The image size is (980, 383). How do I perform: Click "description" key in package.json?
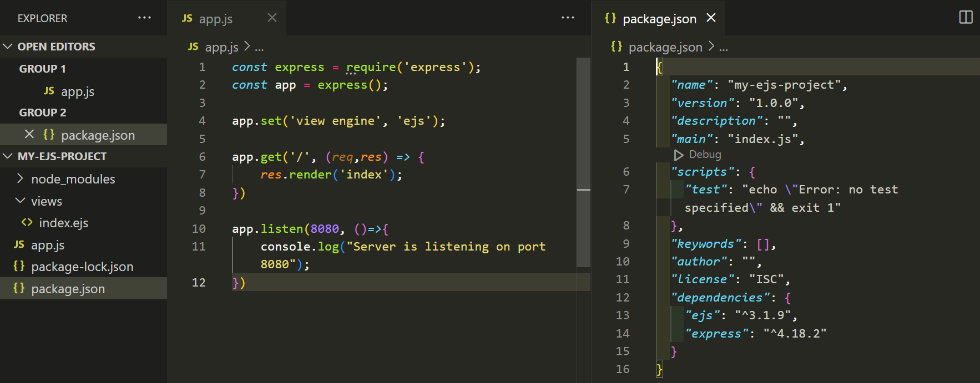[x=716, y=121]
